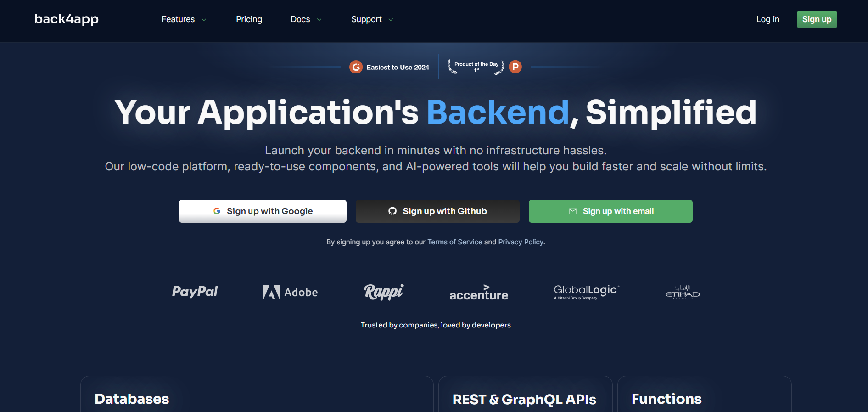Screen dimensions: 868x412
Task: Click the Easiest to Use 2024 text
Action: coord(398,67)
